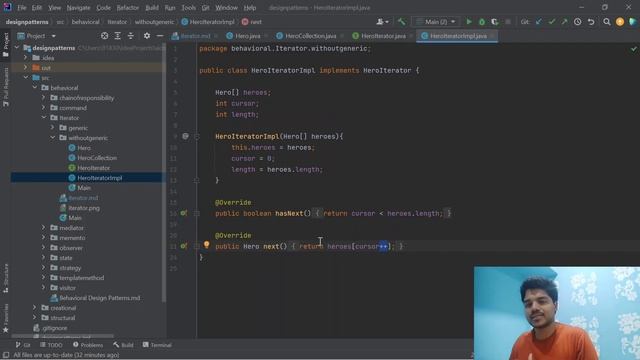Screen dimensions: 640x360
Task: Build project with the hammer icon
Action: [402, 22]
